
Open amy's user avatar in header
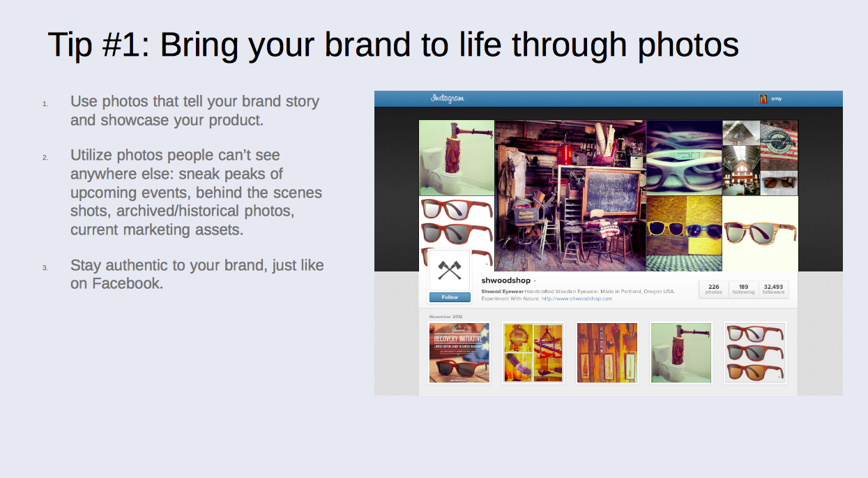(763, 99)
